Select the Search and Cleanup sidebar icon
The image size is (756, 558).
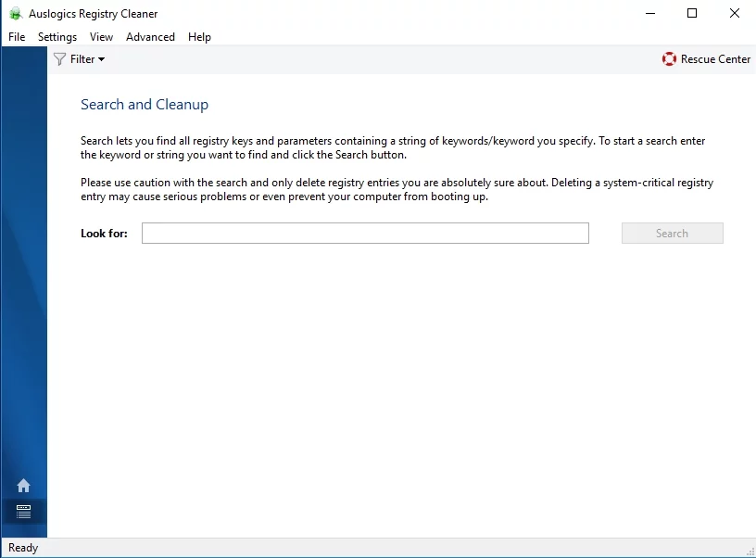coord(23,511)
